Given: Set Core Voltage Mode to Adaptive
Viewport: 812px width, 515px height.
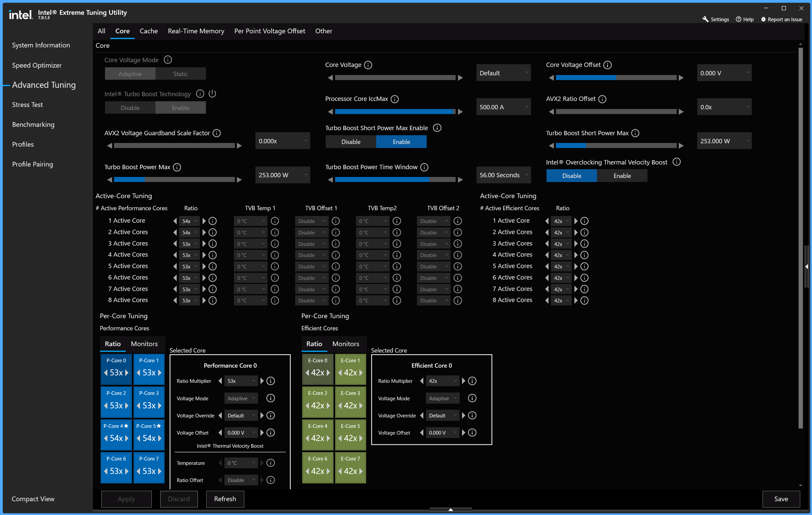Looking at the screenshot, I should pos(130,73).
